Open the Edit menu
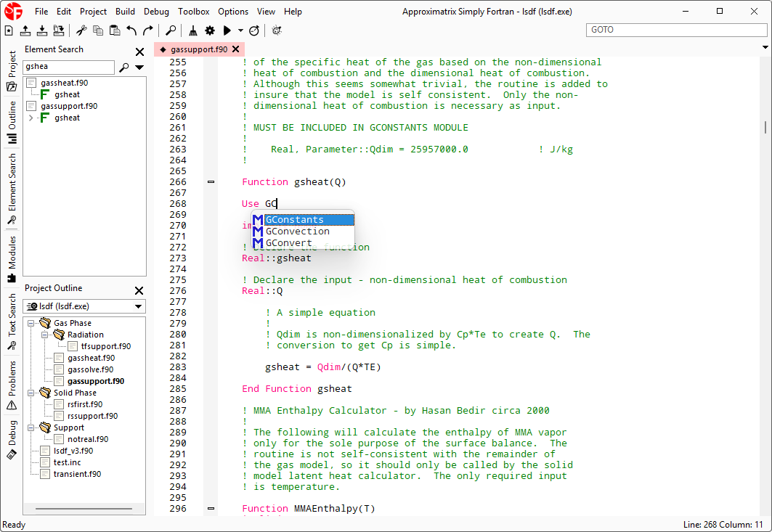Screen dimensions: 772x532 64,12
